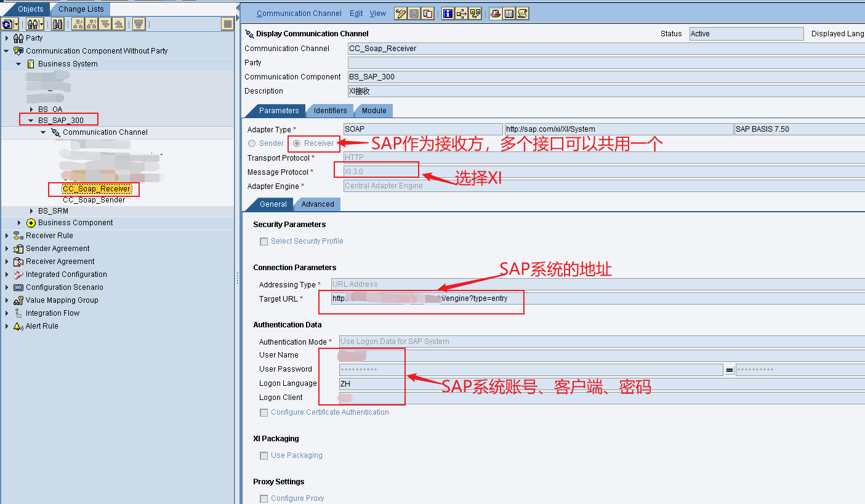
Task: Click the Target URL input field
Action: pyautogui.click(x=598, y=298)
